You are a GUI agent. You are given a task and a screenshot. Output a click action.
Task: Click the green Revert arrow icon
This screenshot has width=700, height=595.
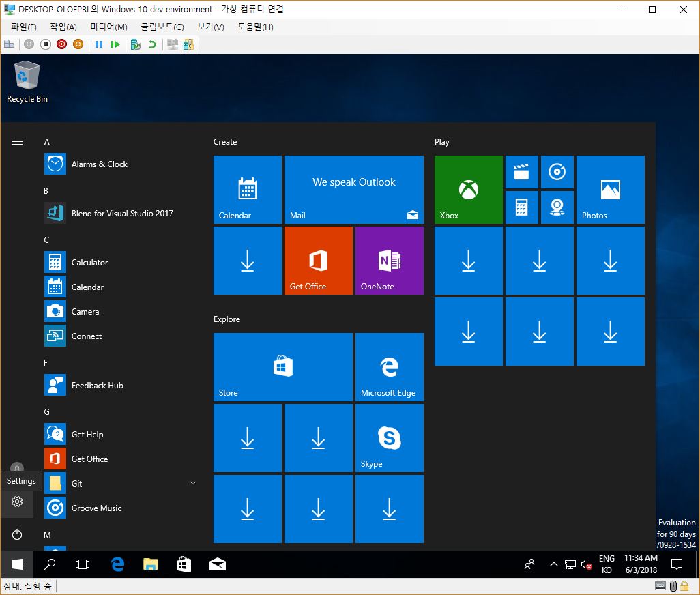tap(152, 44)
